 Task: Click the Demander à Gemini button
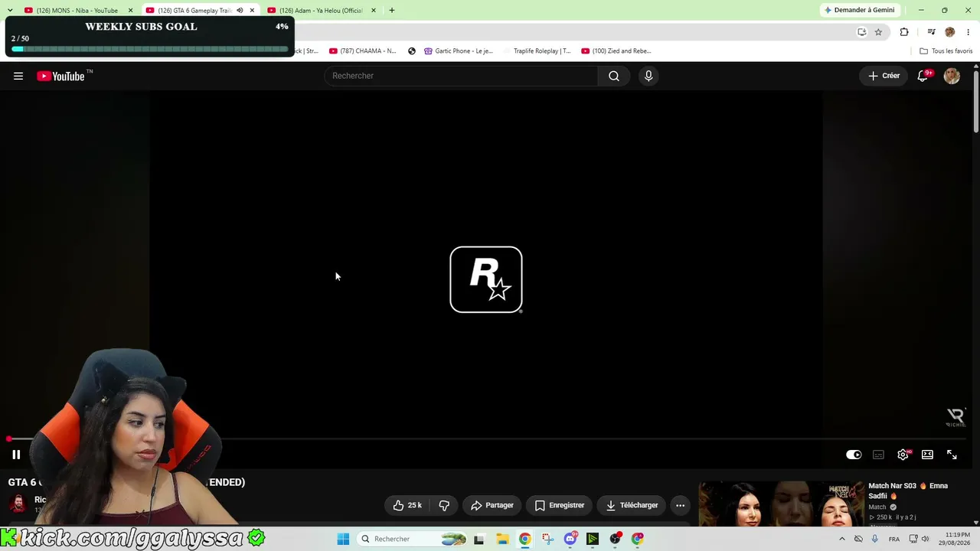860,10
